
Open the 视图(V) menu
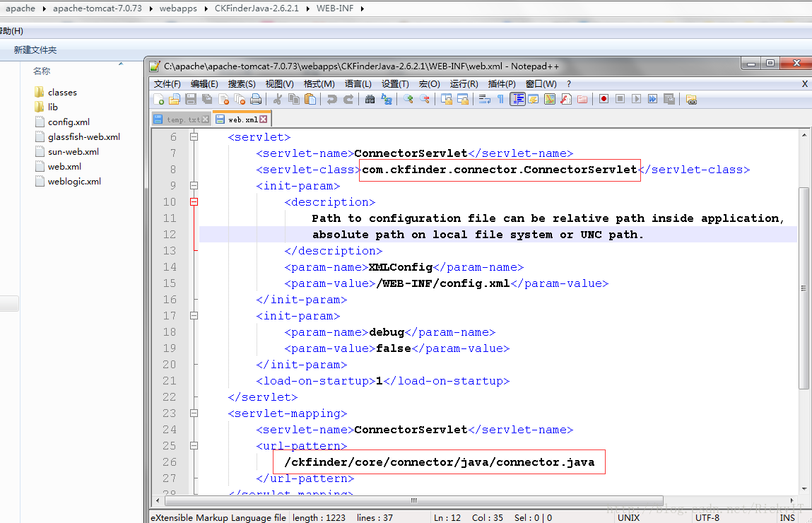pyautogui.click(x=280, y=84)
